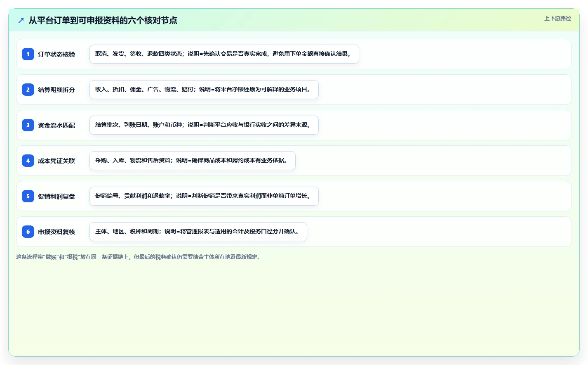Click the step number 1 badge

[28, 54]
